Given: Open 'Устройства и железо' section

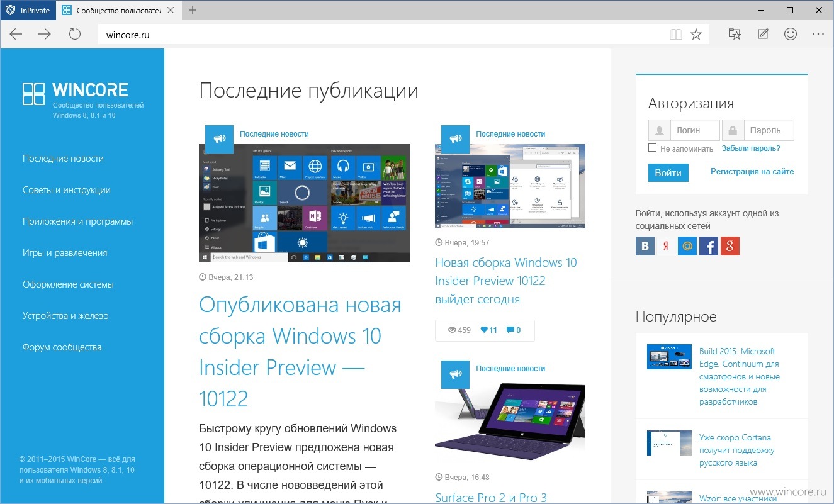Looking at the screenshot, I should 65,316.
